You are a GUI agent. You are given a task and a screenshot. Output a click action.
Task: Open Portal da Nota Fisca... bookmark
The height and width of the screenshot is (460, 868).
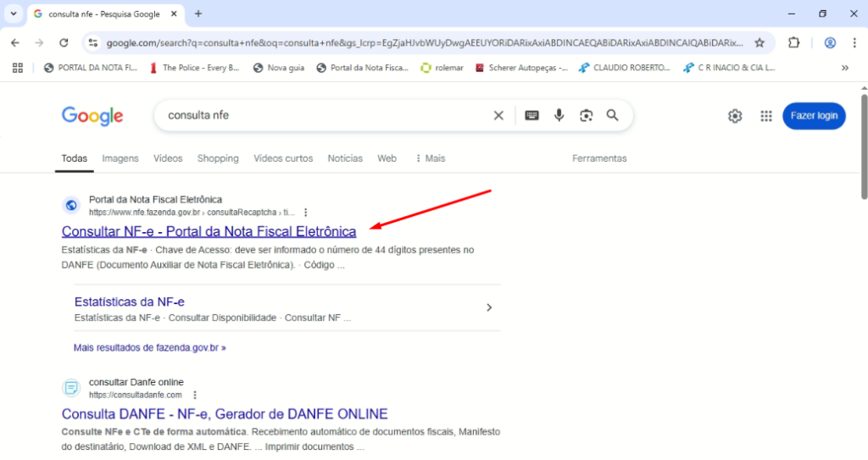363,68
